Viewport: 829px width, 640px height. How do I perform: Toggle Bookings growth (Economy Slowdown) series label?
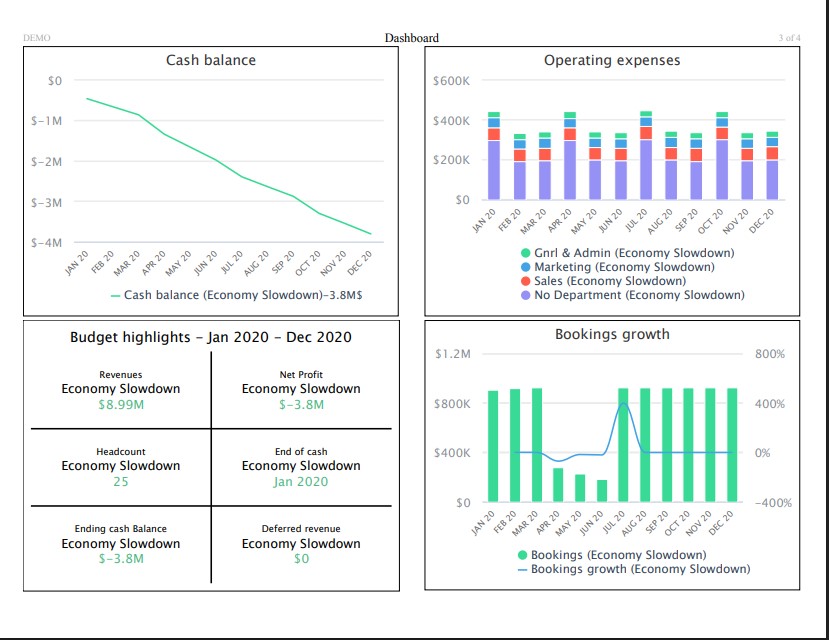[640, 569]
